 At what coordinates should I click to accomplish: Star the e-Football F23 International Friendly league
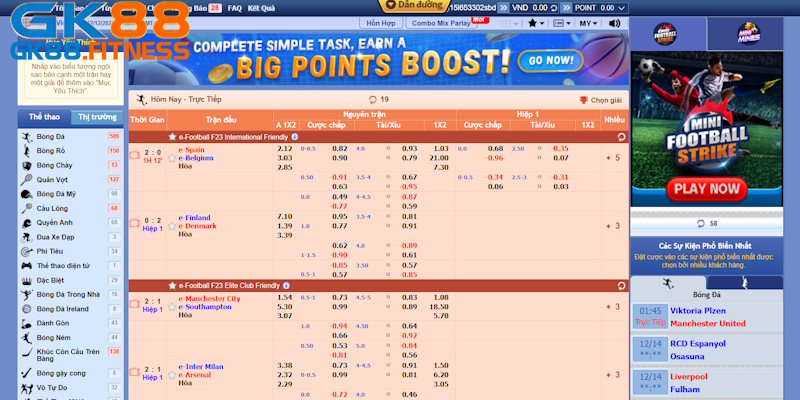(x=172, y=137)
